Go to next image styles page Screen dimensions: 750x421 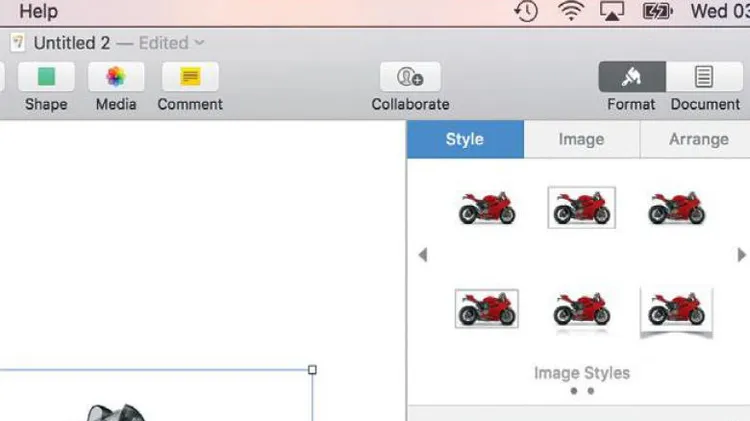click(741, 255)
